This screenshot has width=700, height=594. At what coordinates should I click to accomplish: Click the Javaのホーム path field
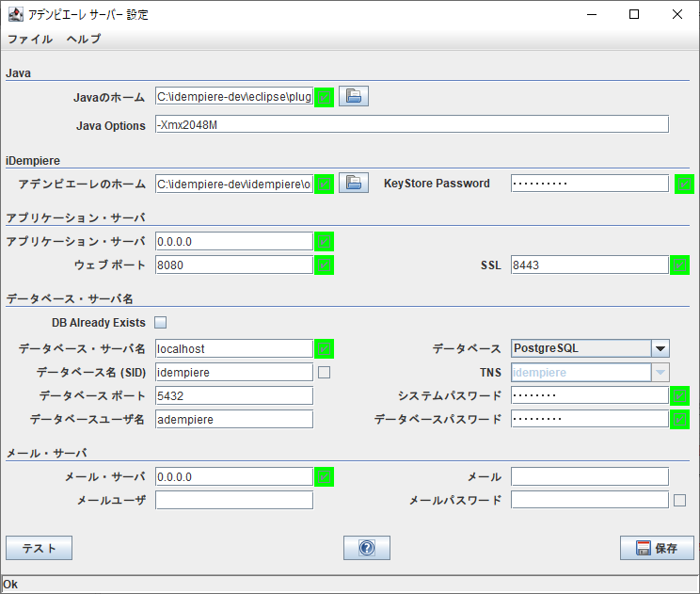point(234,96)
